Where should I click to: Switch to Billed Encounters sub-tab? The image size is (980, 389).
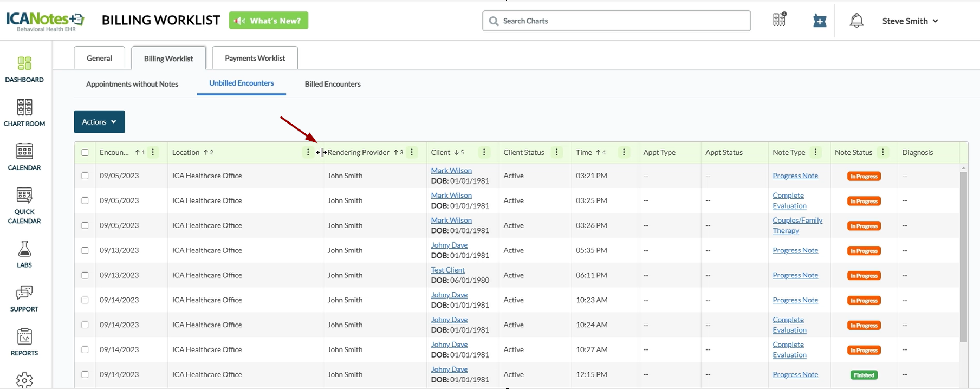point(332,84)
